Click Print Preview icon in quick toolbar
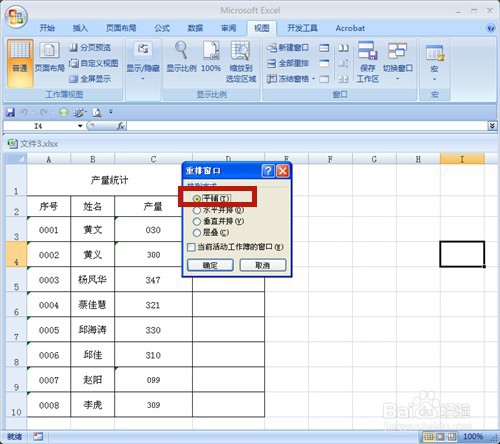Image resolution: width=500 pixels, height=444 pixels. [97, 113]
